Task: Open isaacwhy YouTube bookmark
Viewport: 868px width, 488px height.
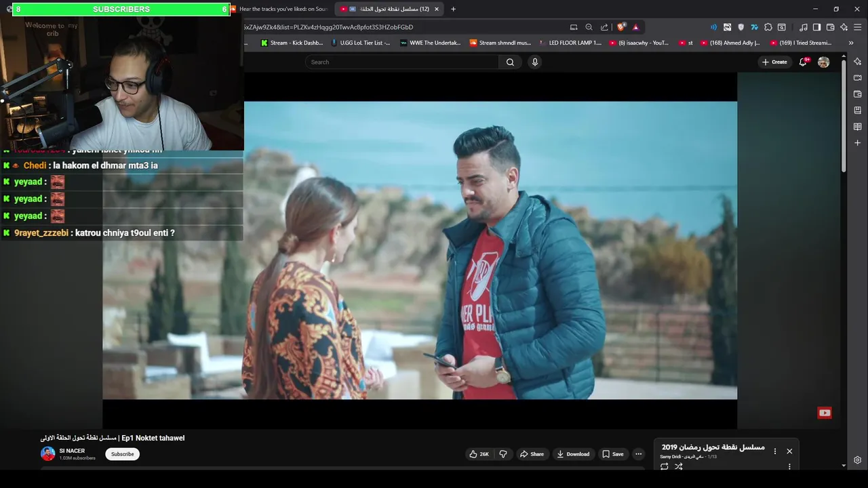Action: pyautogui.click(x=639, y=43)
